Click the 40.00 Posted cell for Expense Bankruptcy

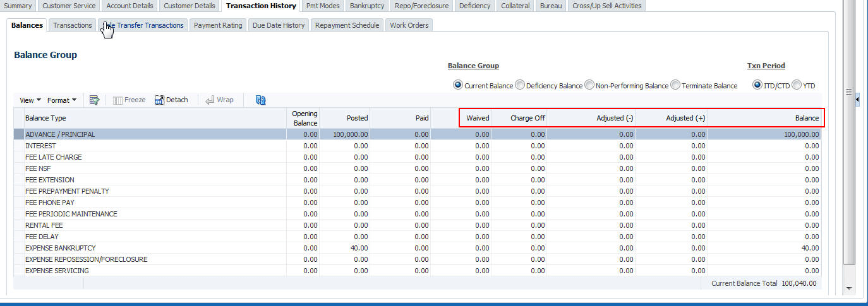[x=345, y=248]
